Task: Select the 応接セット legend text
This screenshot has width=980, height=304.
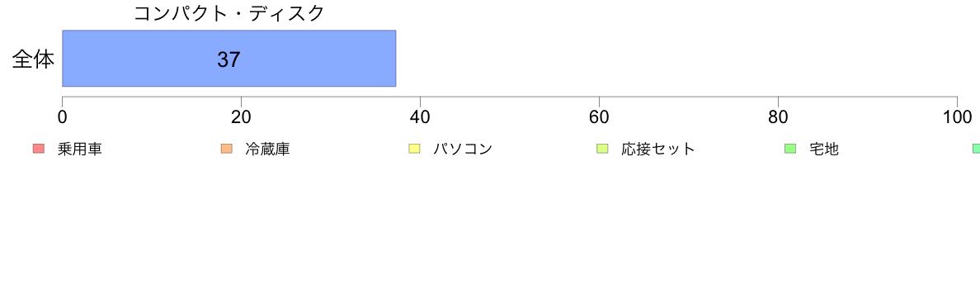Action: 658,149
